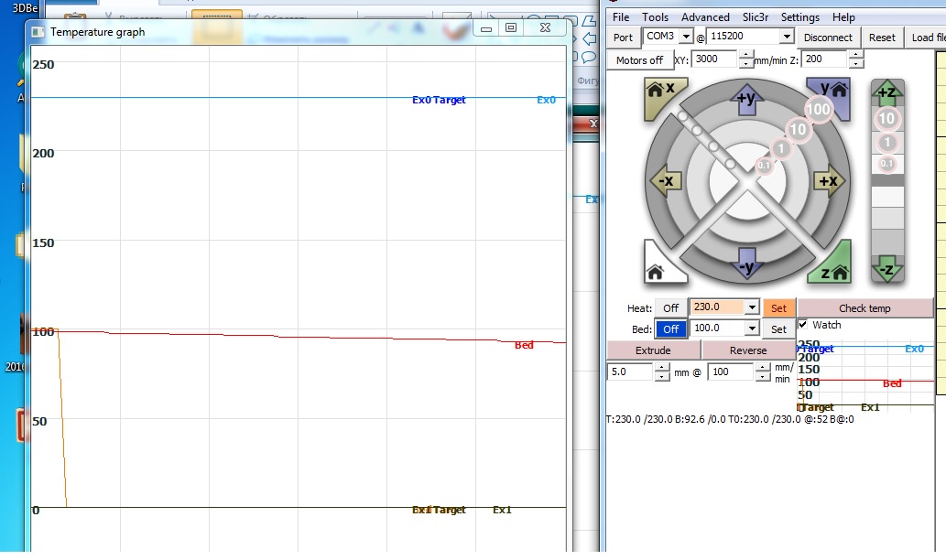
Task: Click the mini temperature graph
Action: [x=865, y=373]
